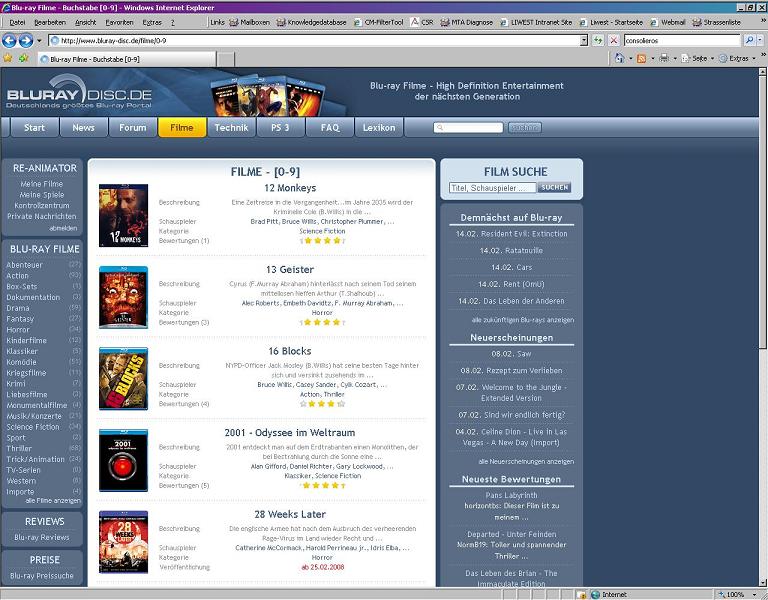This screenshot has width=768, height=600.
Task: Open the Webmail bookmark
Action: click(668, 23)
